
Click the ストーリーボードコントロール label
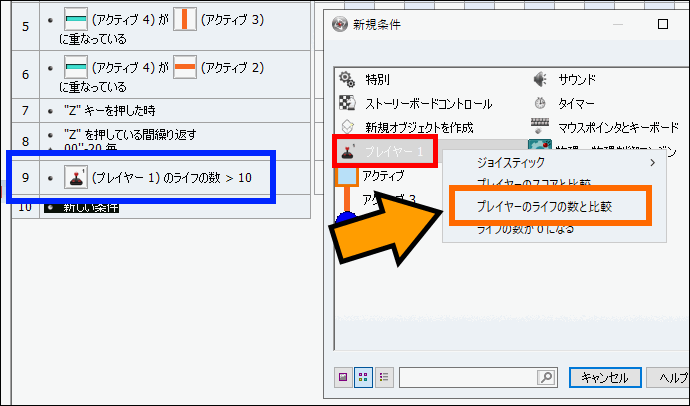click(x=429, y=104)
